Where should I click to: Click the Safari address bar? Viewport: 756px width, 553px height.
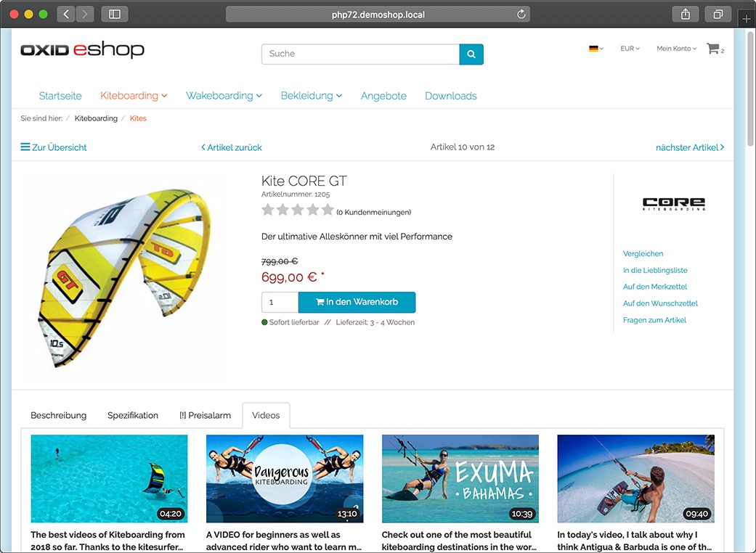[378, 15]
